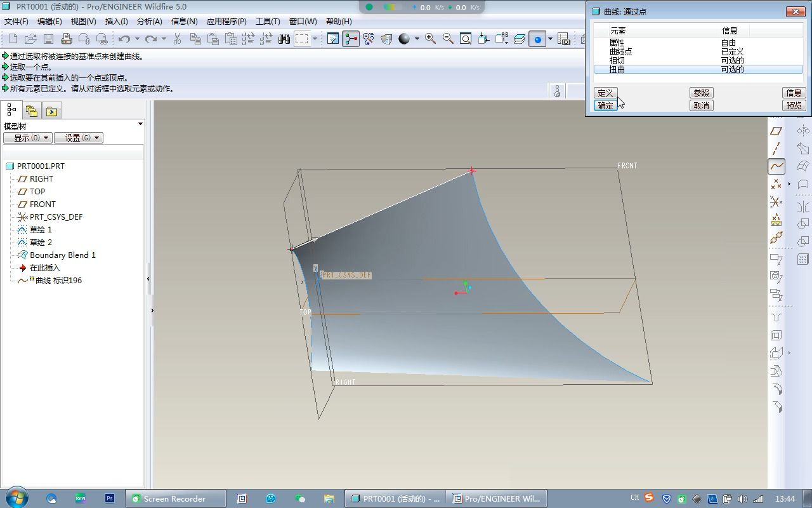
Task: Open the 显示 dropdown in model tree
Action: coord(27,138)
